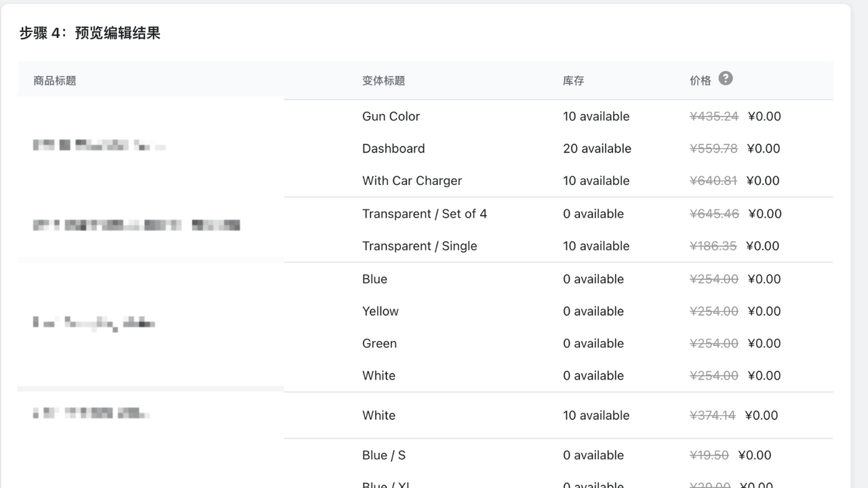Select Transparent / Single variant
This screenshot has width=868, height=488.
pos(420,246)
